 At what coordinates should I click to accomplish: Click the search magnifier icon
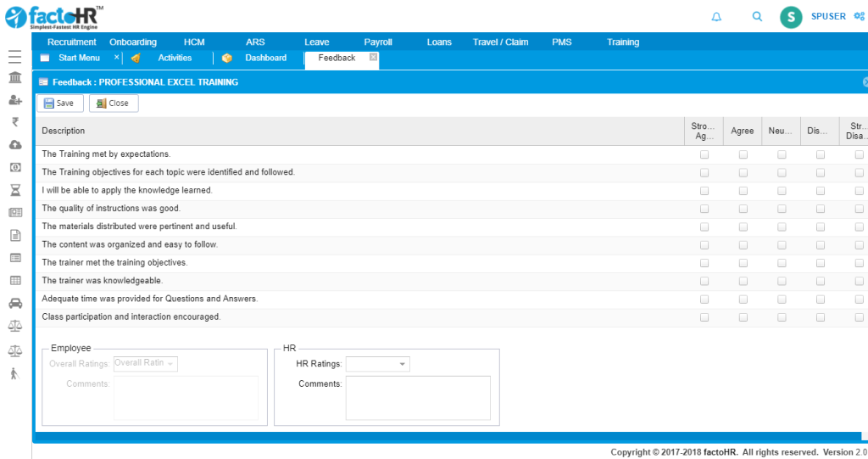(757, 16)
